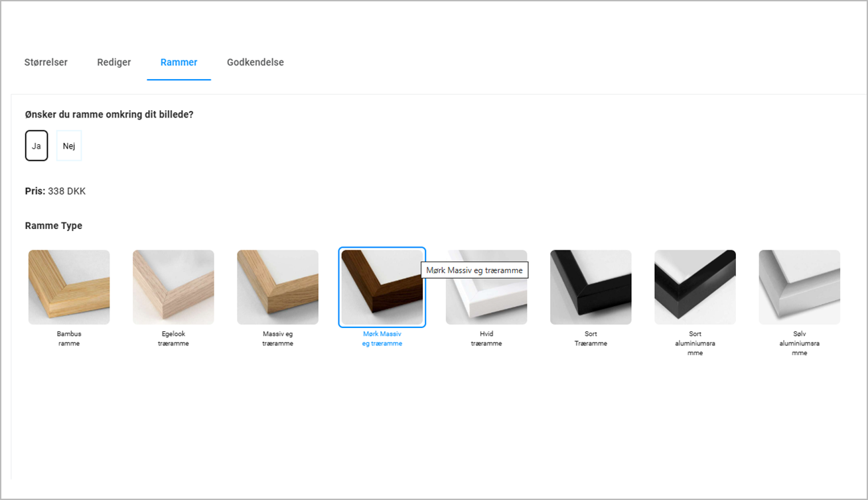868x500 pixels.
Task: Click the 'Massiv eg træramme' caption under thumbnail
Action: [x=277, y=339]
